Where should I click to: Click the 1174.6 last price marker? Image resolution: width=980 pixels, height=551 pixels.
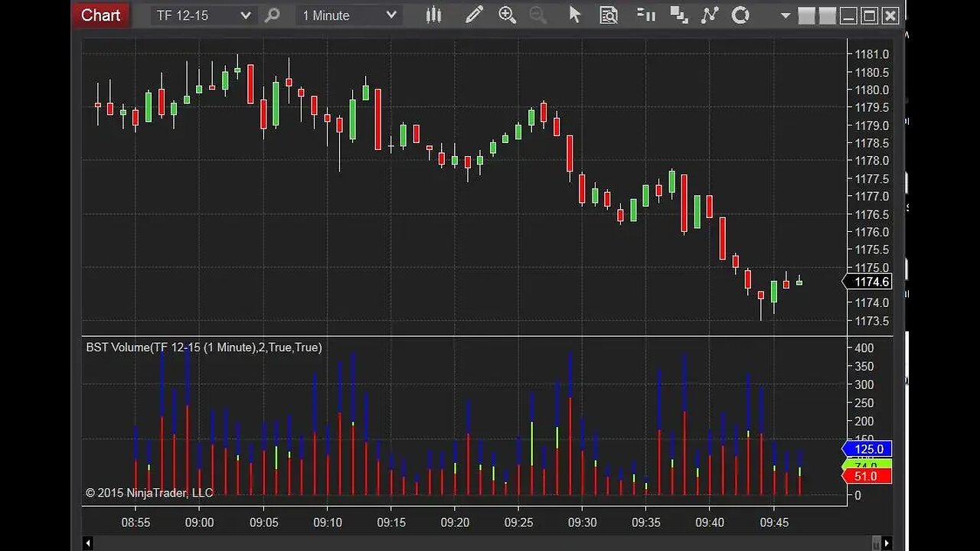[x=869, y=282]
